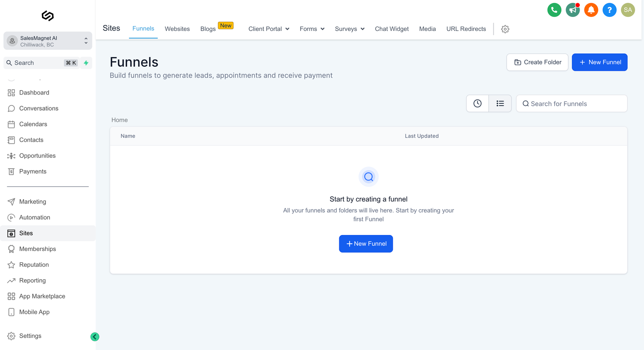Collapse sidebar with green arrow button
This screenshot has width=644, height=350.
(95, 337)
